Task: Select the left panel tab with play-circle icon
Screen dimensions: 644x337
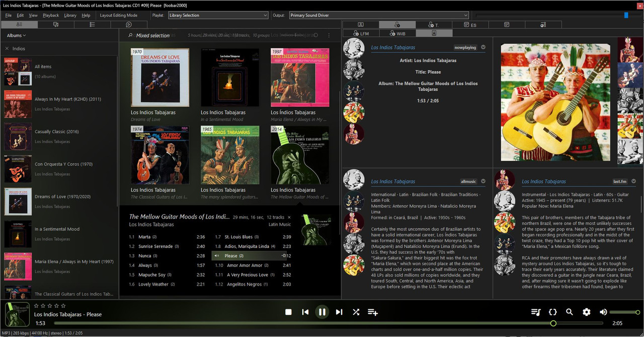Action: pyautogui.click(x=129, y=24)
